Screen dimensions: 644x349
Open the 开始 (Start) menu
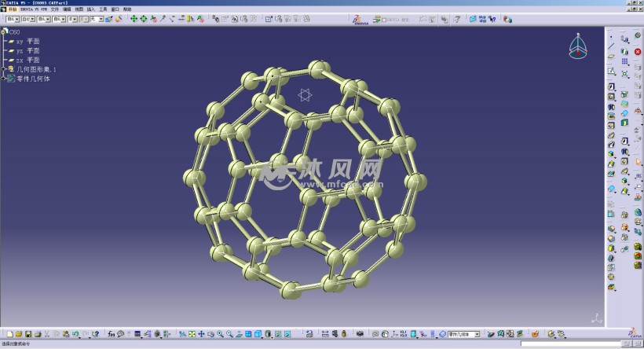[13, 9]
